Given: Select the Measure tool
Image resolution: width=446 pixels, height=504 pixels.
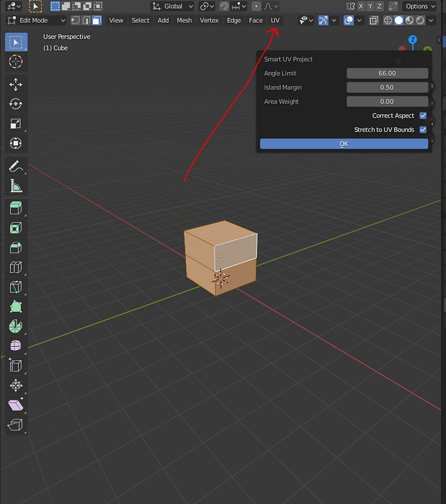Looking at the screenshot, I should [x=16, y=185].
